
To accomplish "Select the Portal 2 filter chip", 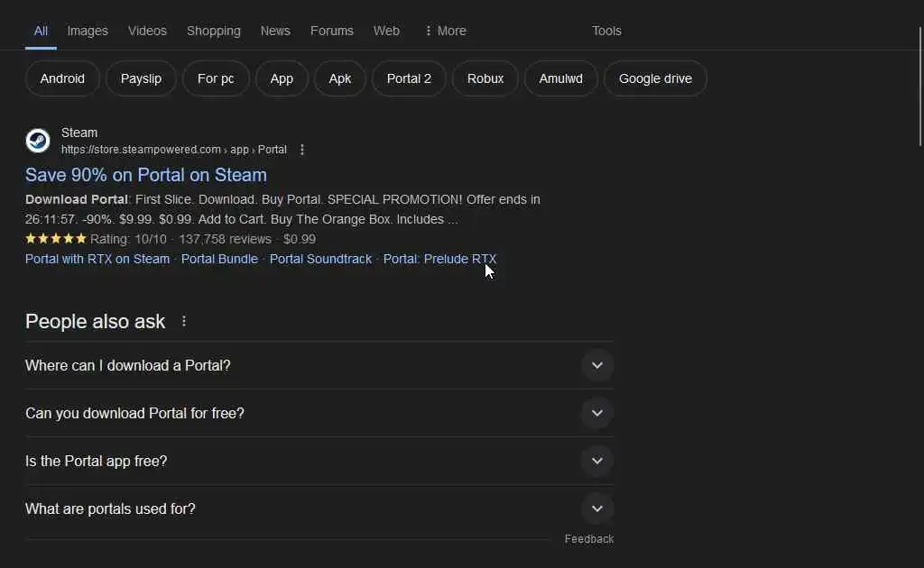I will coord(409,78).
